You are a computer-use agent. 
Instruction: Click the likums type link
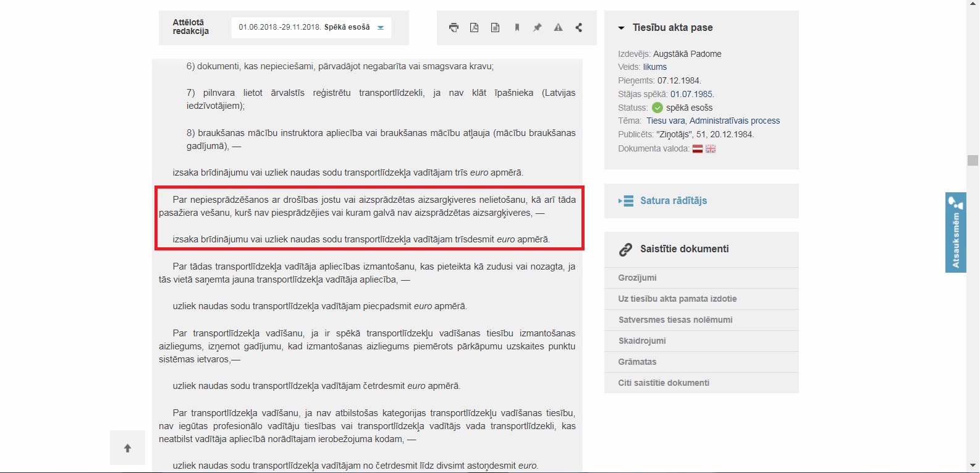pos(655,67)
